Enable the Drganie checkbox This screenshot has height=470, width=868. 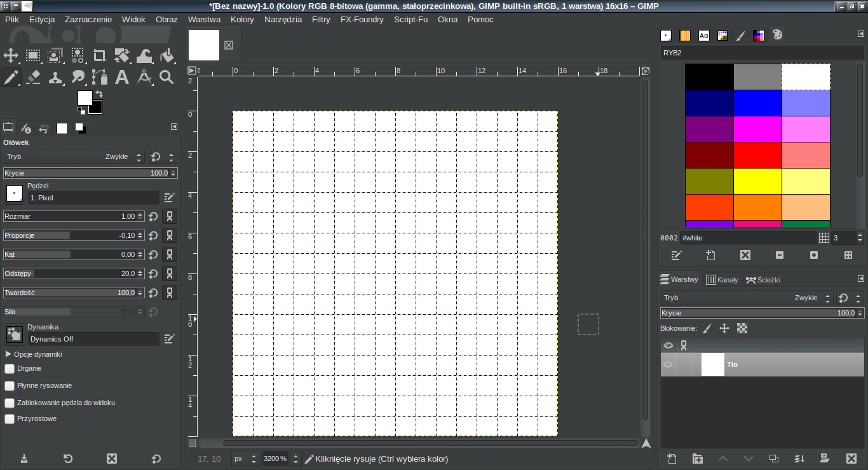click(x=10, y=368)
